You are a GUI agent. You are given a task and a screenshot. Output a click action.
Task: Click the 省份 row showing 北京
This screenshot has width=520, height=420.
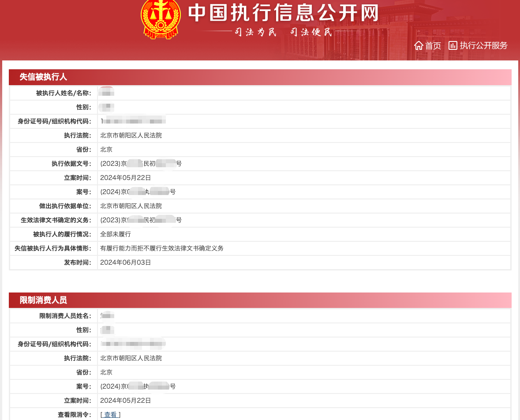click(106, 150)
